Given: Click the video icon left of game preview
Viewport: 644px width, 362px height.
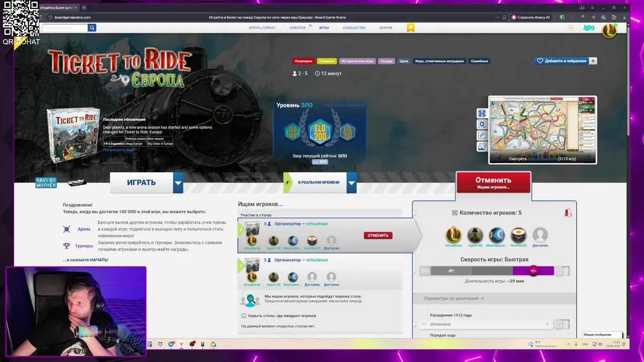Looking at the screenshot, I should click(481, 124).
